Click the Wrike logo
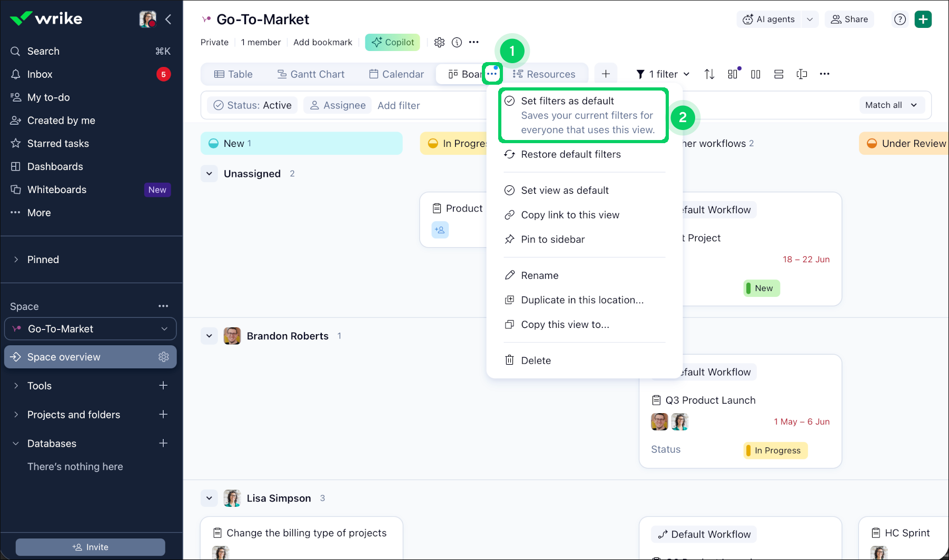949x560 pixels. click(x=46, y=19)
